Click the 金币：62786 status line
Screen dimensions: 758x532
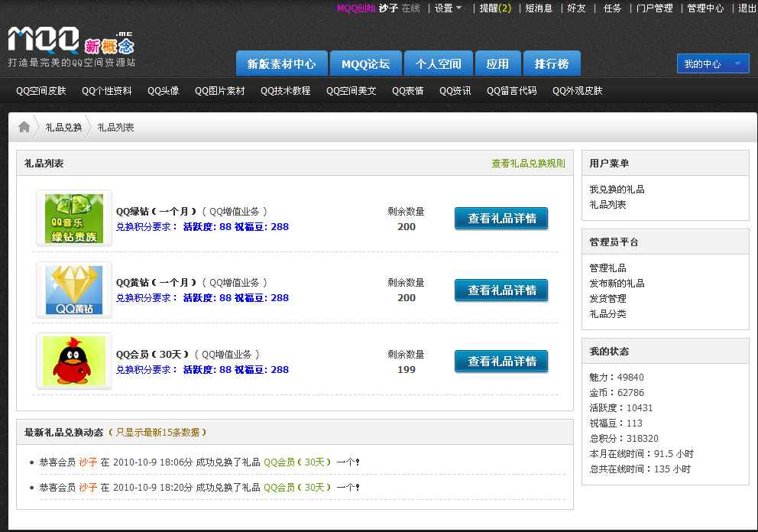coord(617,393)
